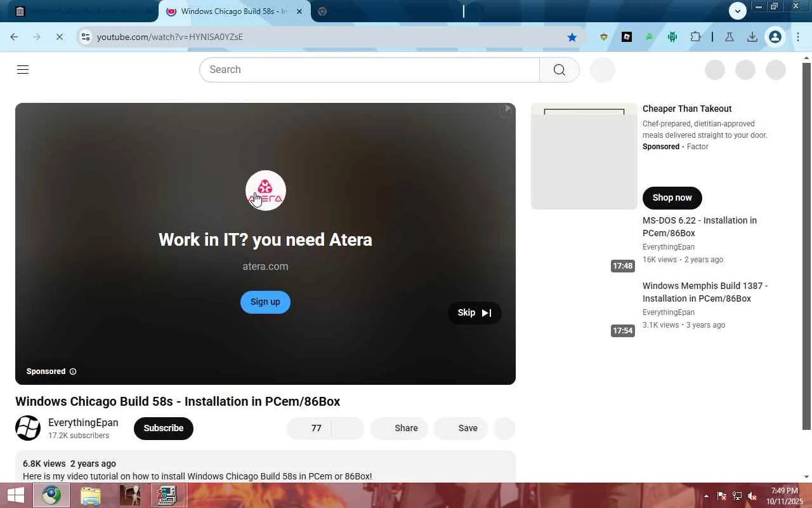The image size is (812, 508).
Task: Click the Factor ad thumbnail image
Action: pos(584,156)
